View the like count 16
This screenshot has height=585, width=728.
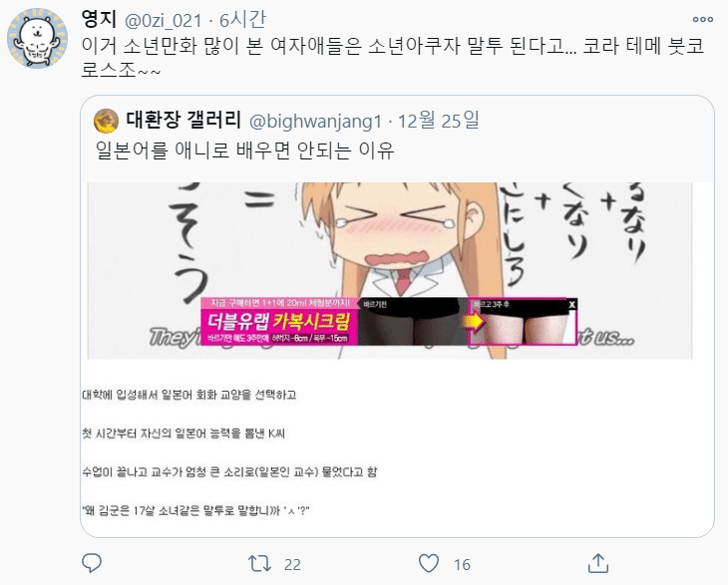point(462,565)
